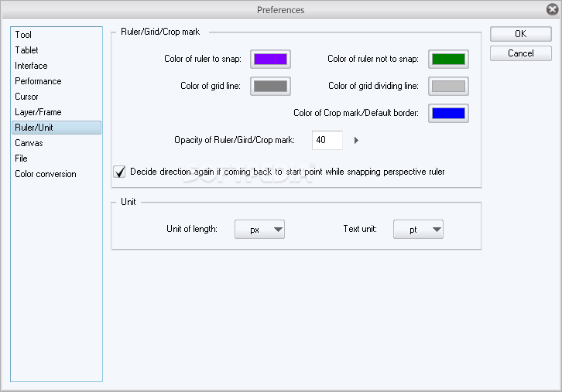Image resolution: width=562 pixels, height=392 pixels.
Task: Select the Ruler/Unit category
Action: point(57,128)
